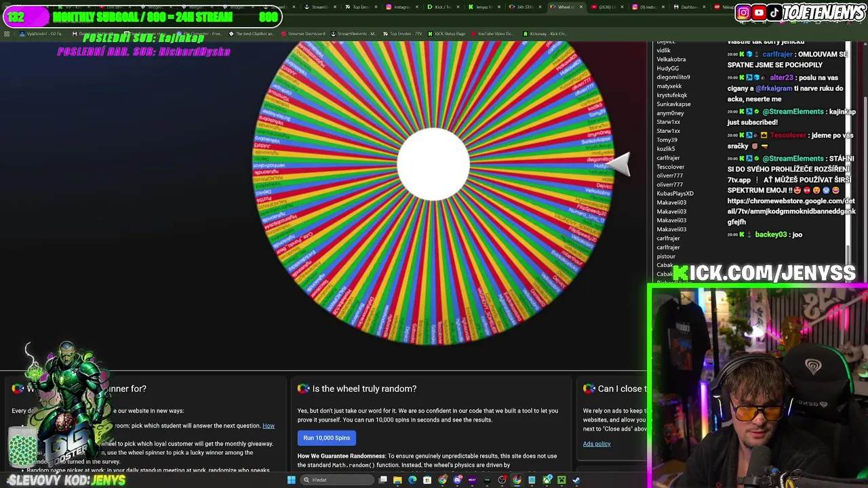Open The best ChatBot bookmark
This screenshot has height=488, width=868.
click(252, 34)
